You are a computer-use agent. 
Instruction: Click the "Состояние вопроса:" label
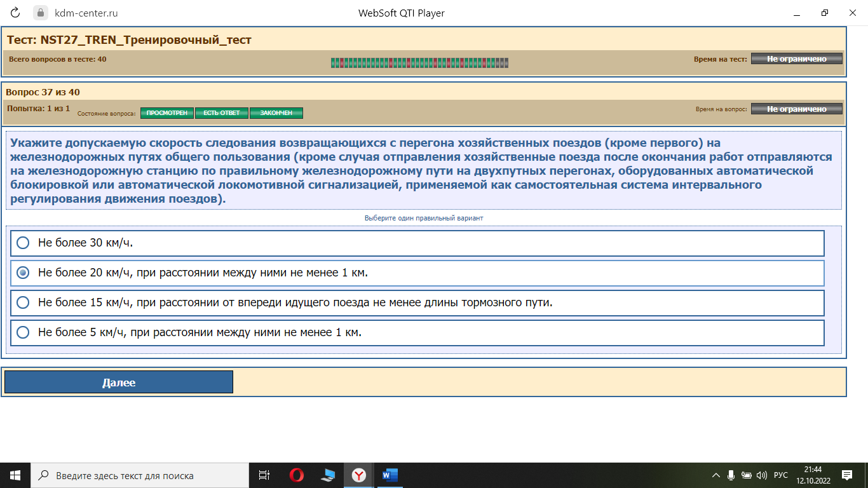click(x=107, y=113)
